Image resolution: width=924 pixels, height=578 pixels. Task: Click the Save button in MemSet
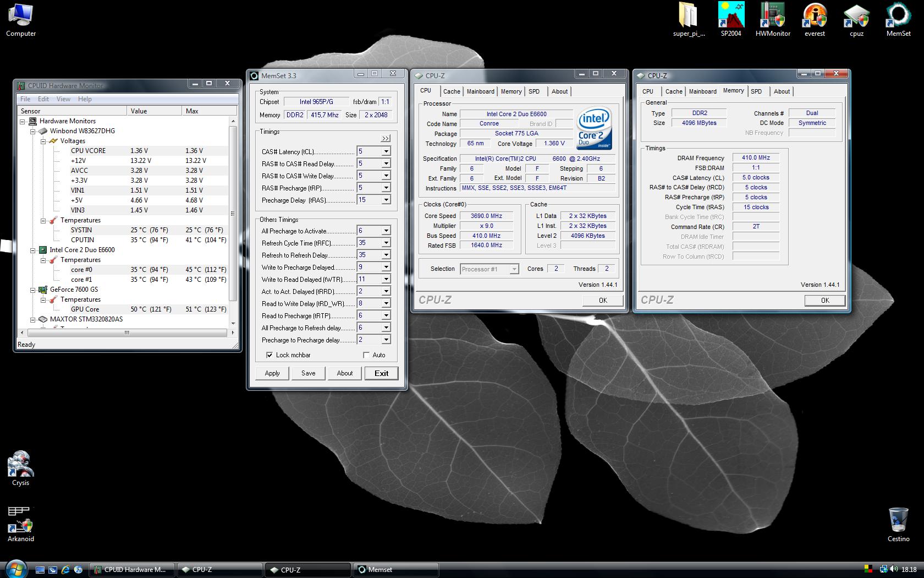click(x=309, y=373)
